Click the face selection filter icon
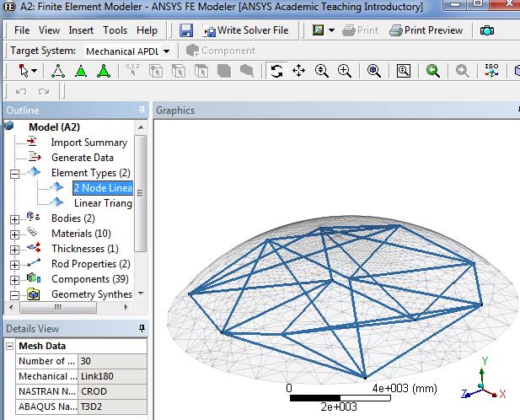Image resolution: width=520 pixels, height=420 pixels. 201,71
